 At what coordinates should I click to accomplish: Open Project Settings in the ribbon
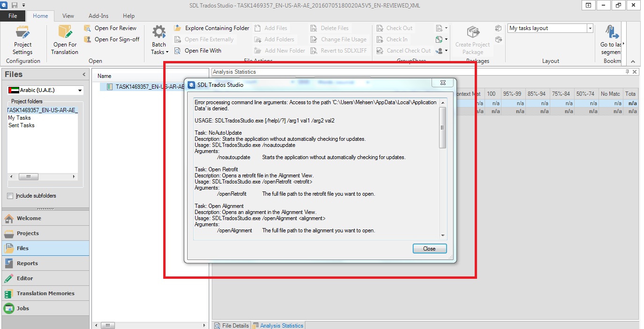pos(23,40)
